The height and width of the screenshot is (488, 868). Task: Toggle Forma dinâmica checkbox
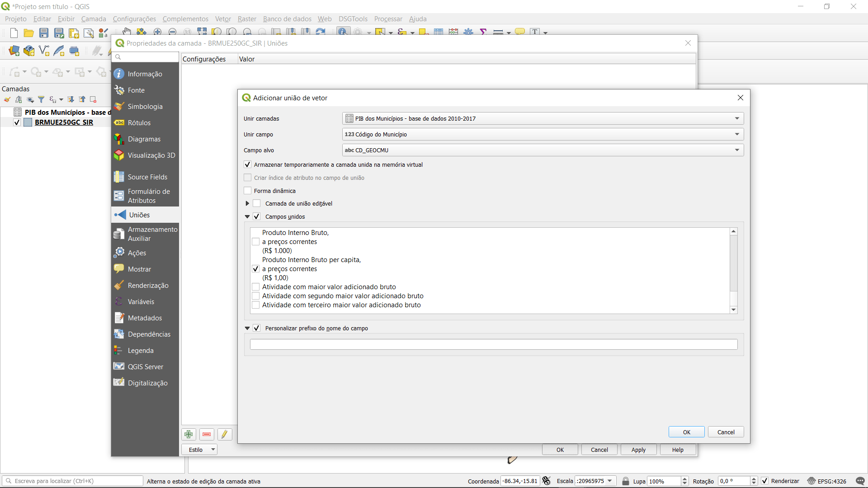click(248, 191)
